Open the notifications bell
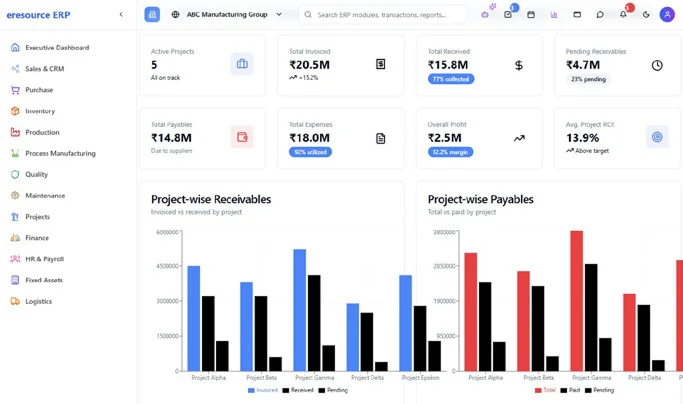Screen dimensions: 683x404 [623, 15]
